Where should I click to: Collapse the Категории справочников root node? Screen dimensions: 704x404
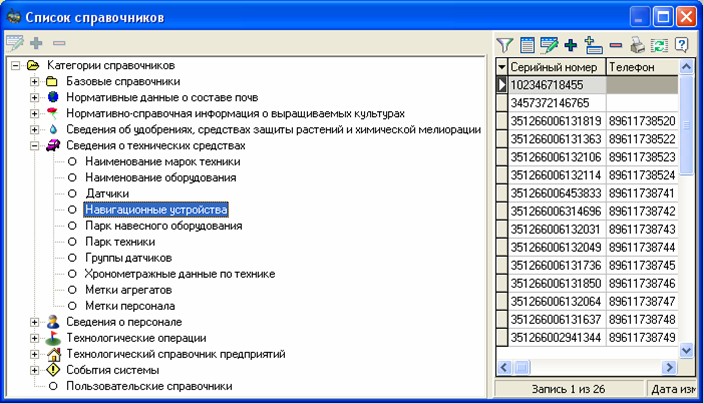point(15,66)
